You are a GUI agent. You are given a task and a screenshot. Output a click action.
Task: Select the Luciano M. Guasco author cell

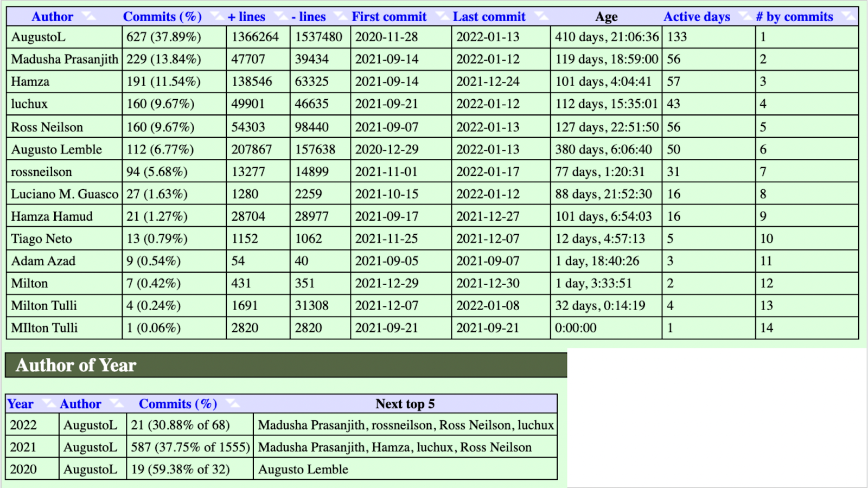coord(64,194)
